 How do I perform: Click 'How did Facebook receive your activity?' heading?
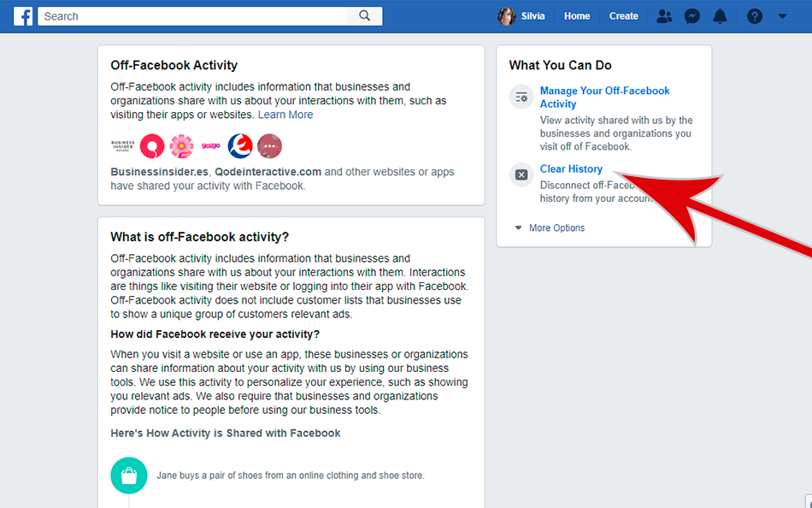click(x=215, y=334)
